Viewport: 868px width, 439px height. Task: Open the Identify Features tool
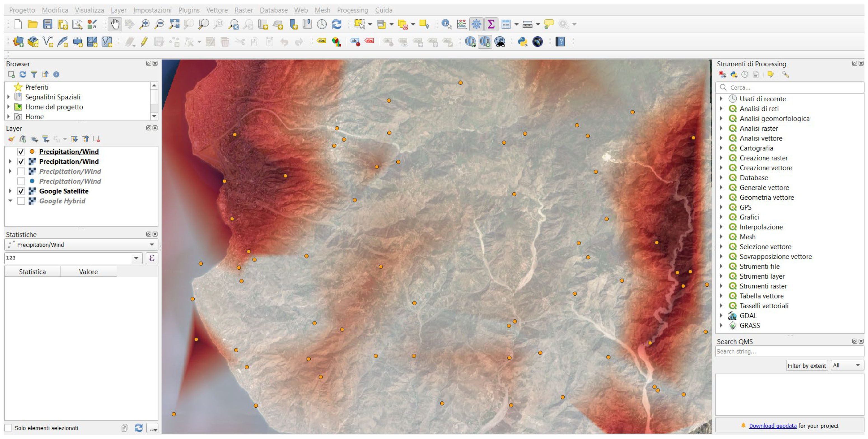pos(446,24)
